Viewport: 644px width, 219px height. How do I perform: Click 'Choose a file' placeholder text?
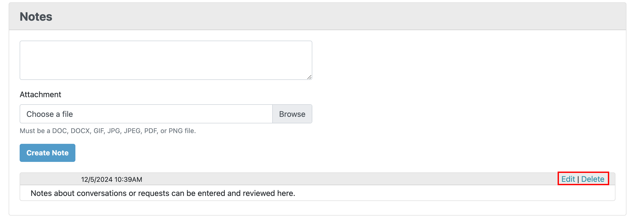click(x=49, y=114)
